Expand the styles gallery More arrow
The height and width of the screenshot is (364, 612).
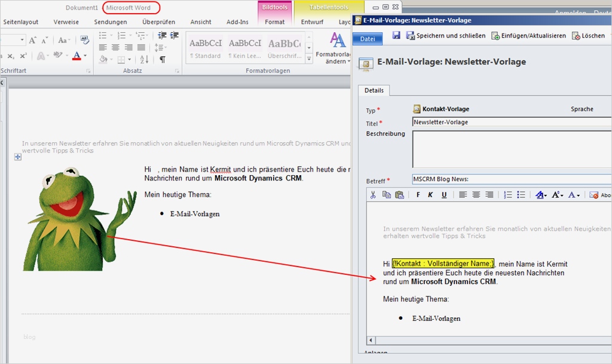(x=309, y=59)
